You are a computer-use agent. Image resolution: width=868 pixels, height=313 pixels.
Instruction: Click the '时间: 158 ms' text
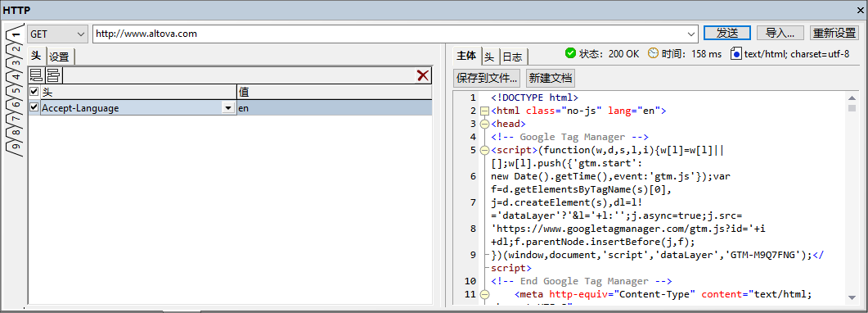tap(691, 54)
